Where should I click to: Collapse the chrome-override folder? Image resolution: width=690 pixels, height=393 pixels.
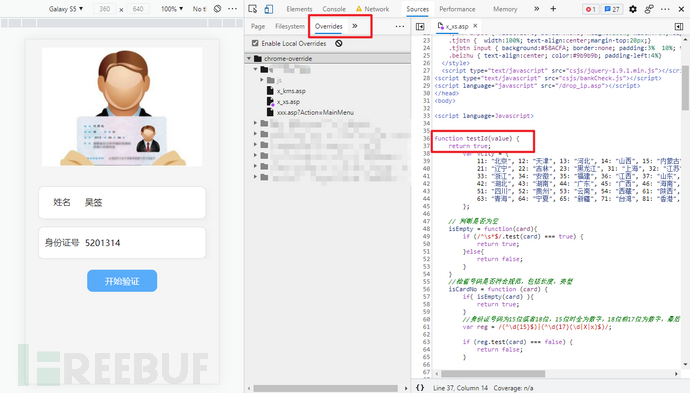click(x=249, y=59)
